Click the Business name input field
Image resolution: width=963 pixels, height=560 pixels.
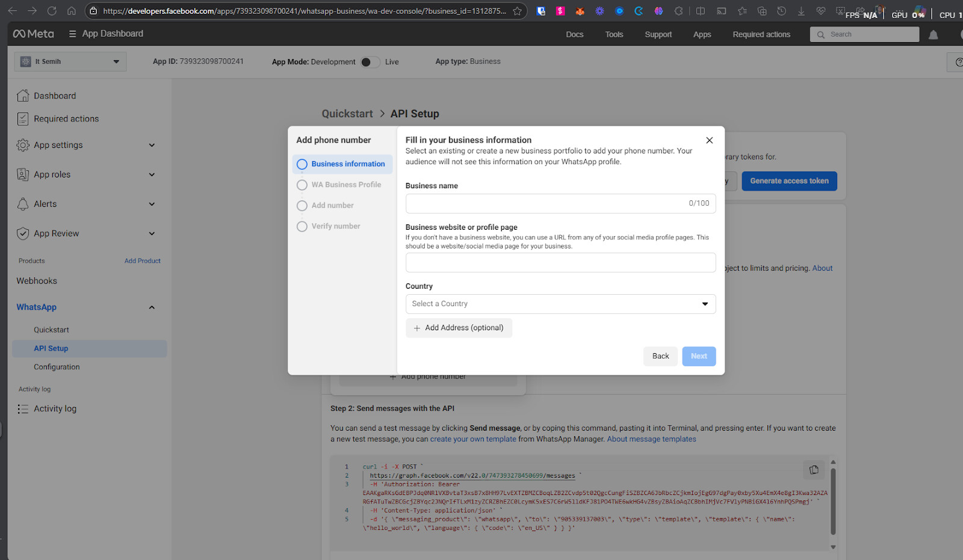(560, 203)
